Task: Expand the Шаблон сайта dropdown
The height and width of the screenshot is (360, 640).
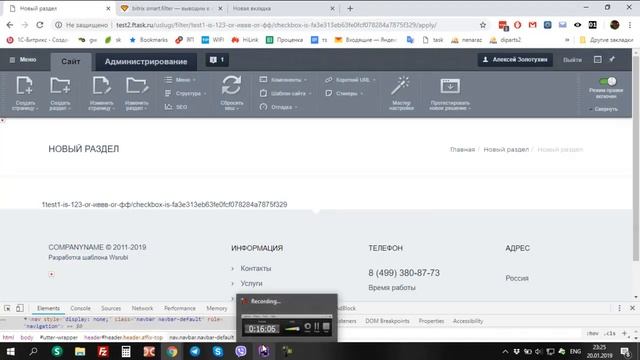Action: [285, 93]
